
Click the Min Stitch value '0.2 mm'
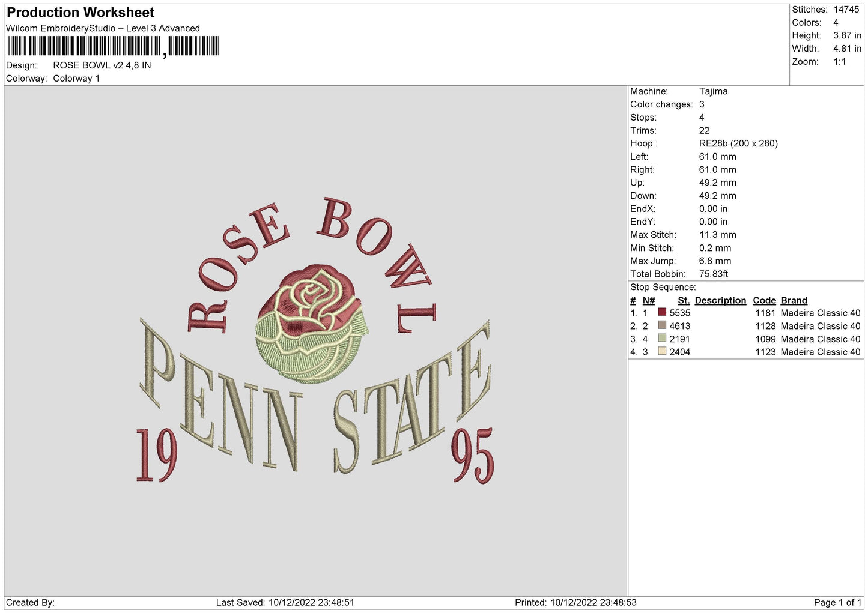[715, 248]
